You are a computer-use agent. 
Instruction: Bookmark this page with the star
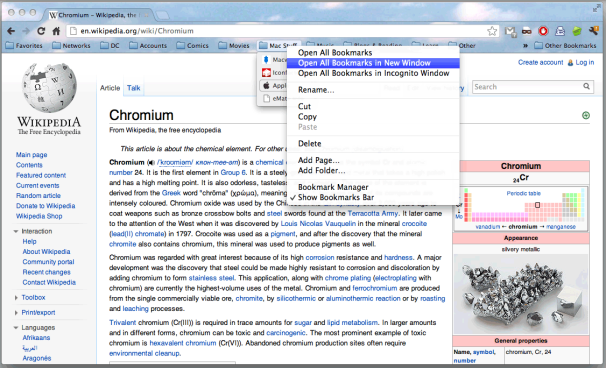pyautogui.click(x=492, y=31)
